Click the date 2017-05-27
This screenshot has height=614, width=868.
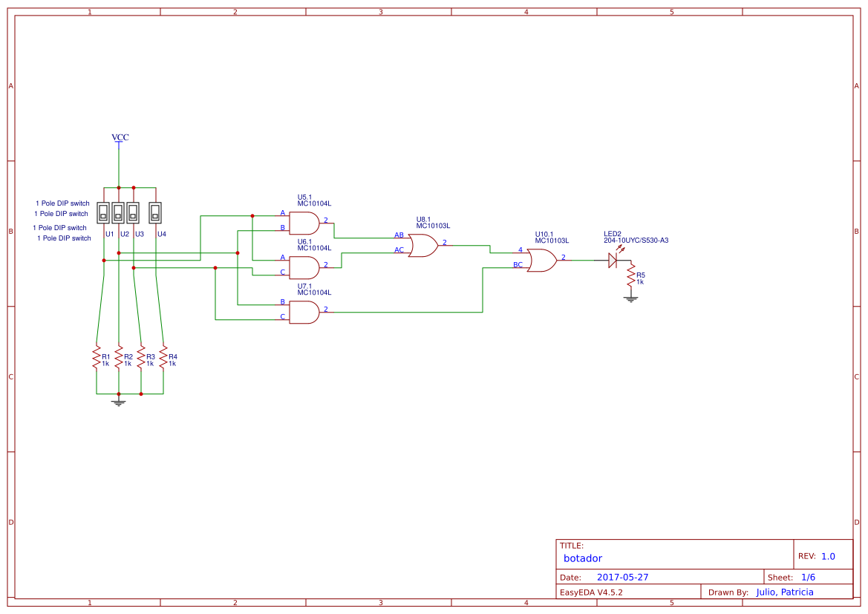(622, 576)
